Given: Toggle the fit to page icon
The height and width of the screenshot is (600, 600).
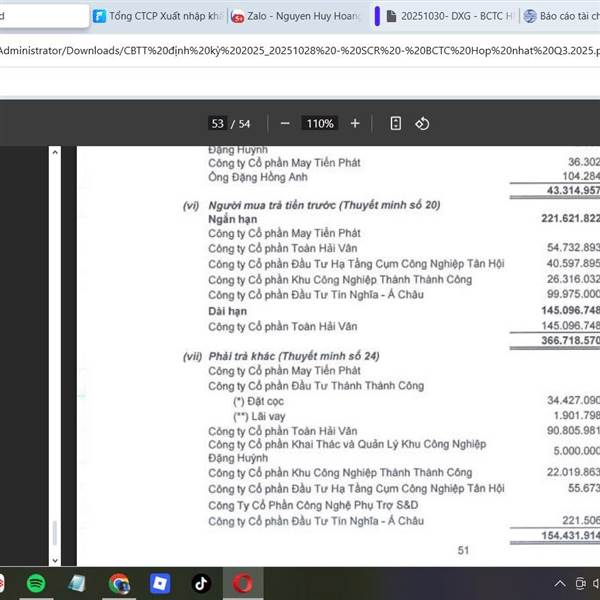Looking at the screenshot, I should (x=396, y=124).
